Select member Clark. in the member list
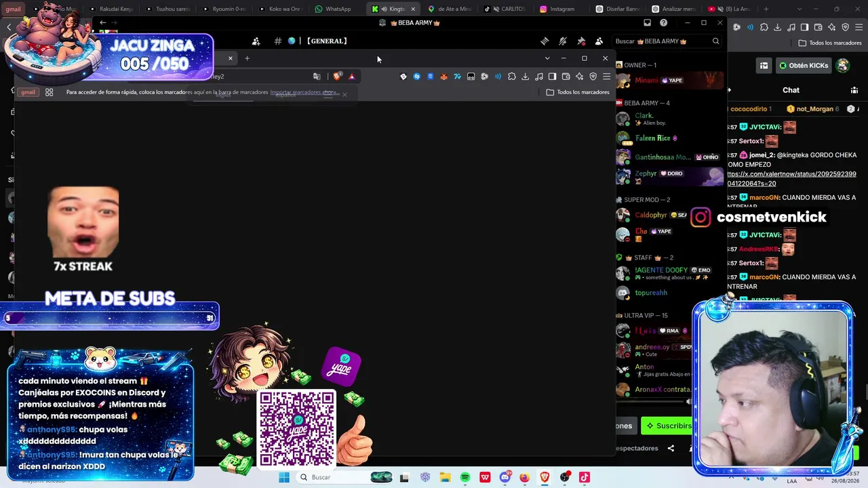The image size is (868, 488). pos(669,119)
